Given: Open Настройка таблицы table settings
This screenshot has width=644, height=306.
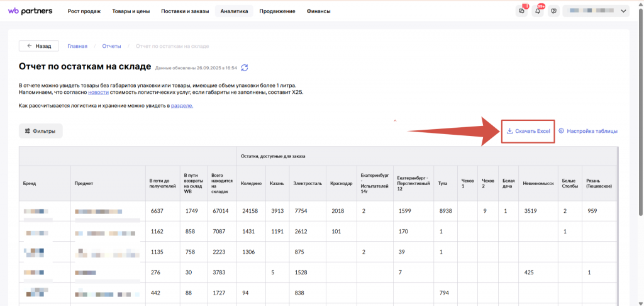Looking at the screenshot, I should point(587,131).
